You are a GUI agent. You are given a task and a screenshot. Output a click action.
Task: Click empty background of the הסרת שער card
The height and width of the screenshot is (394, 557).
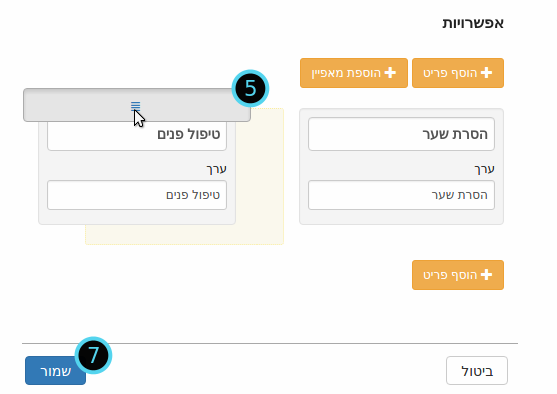coord(401,217)
